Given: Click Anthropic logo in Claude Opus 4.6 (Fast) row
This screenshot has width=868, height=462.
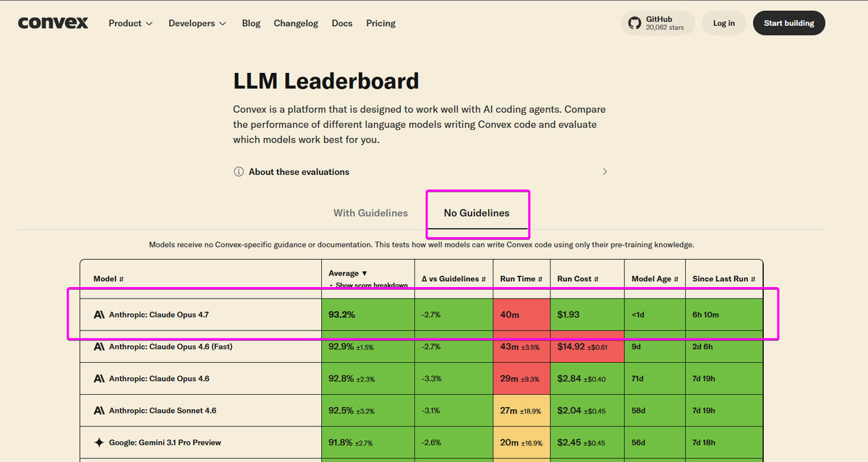Looking at the screenshot, I should pos(99,347).
